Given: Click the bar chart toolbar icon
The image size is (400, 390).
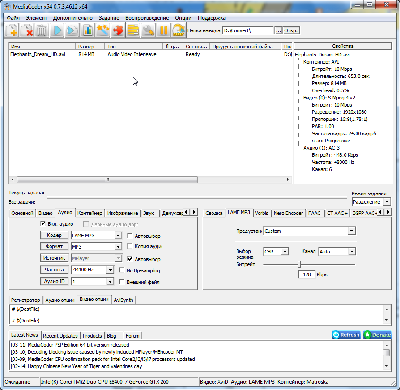Looking at the screenshot, I should (x=88, y=30).
